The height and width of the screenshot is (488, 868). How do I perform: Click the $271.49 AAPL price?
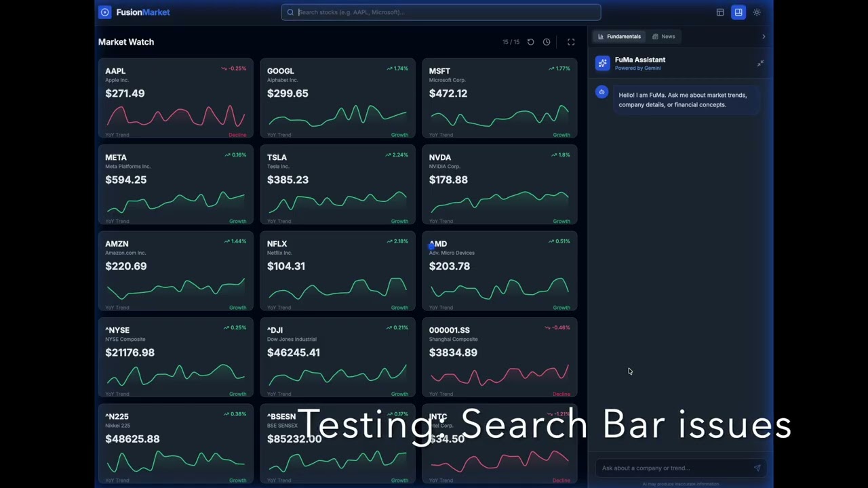click(125, 94)
